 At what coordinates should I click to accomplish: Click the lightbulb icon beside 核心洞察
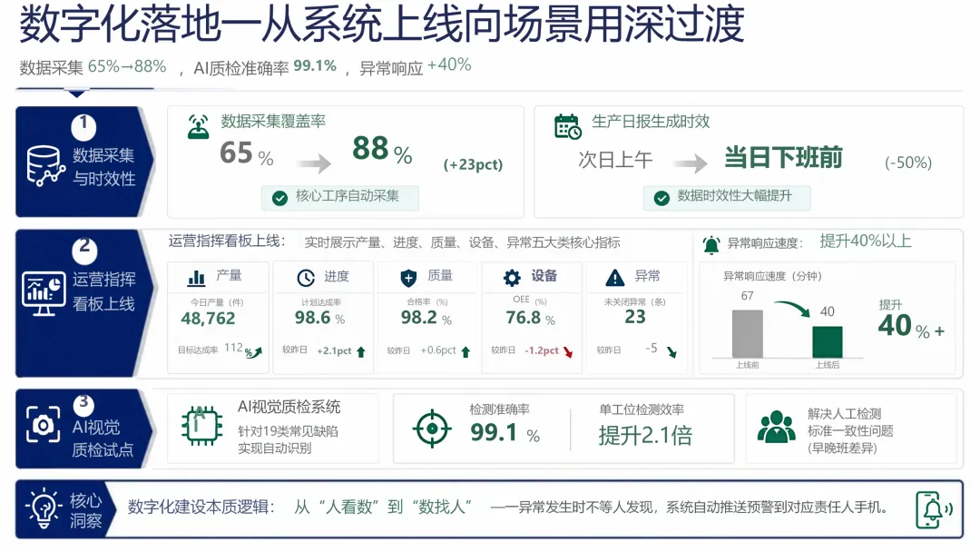click(44, 508)
